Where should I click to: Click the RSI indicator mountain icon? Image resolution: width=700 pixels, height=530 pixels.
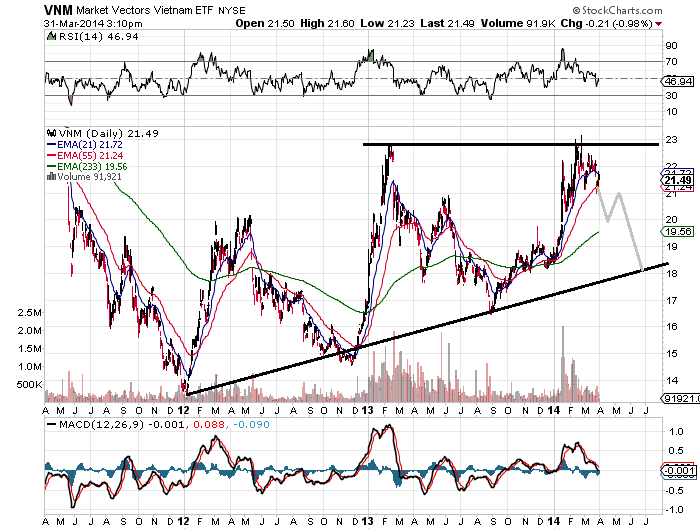[x=52, y=36]
